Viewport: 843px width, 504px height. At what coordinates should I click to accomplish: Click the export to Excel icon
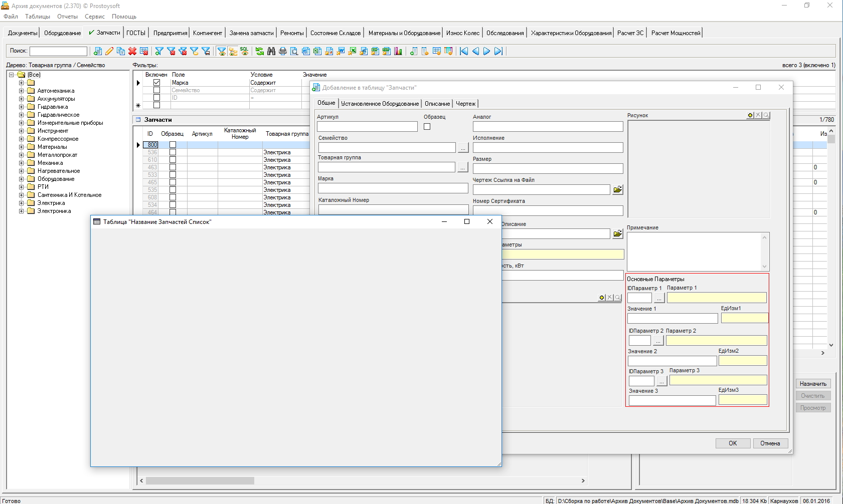(x=352, y=51)
